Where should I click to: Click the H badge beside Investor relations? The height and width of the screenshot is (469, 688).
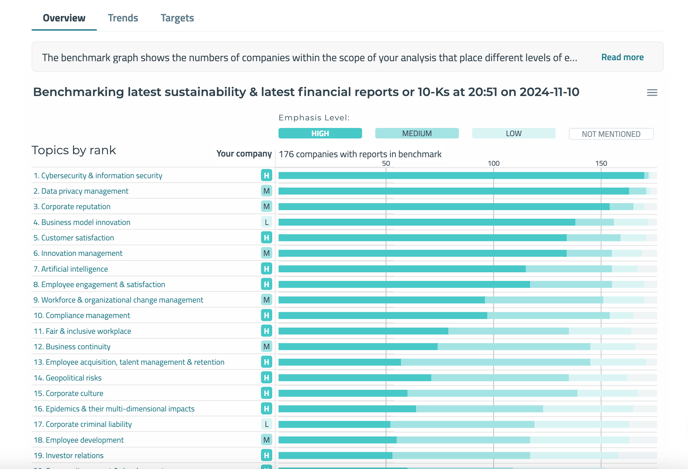pyautogui.click(x=266, y=455)
